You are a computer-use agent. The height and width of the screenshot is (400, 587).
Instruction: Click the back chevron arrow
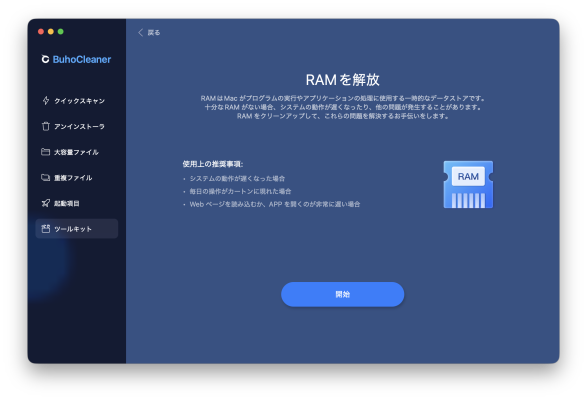[x=140, y=33]
